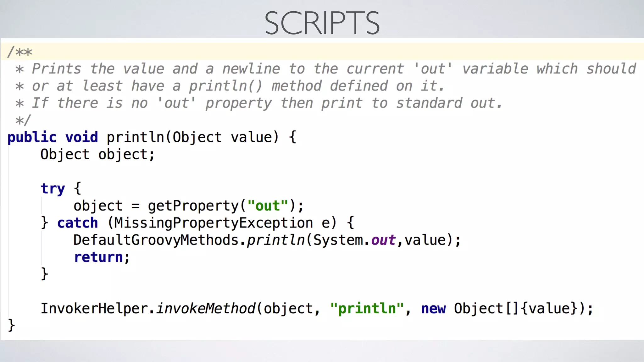
Task: Click the 'public' keyword
Action: (32, 138)
